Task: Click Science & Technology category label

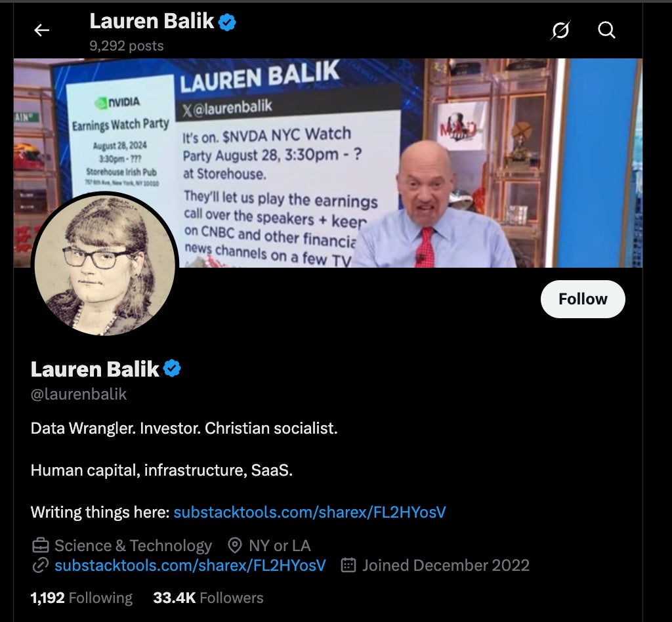Action: [x=133, y=546]
